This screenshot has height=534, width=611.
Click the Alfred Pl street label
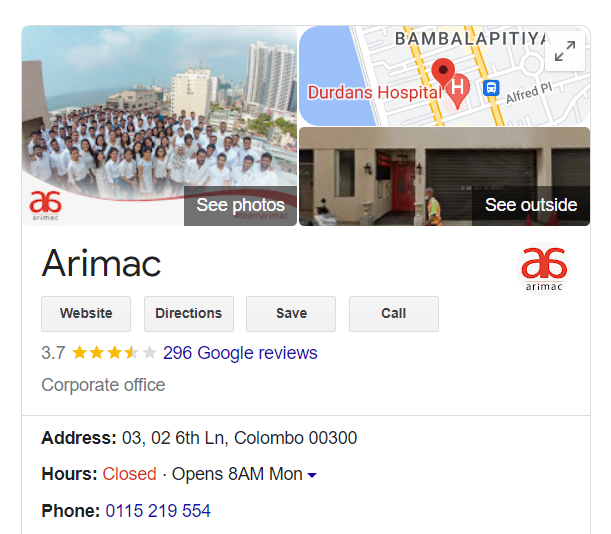coord(529,94)
